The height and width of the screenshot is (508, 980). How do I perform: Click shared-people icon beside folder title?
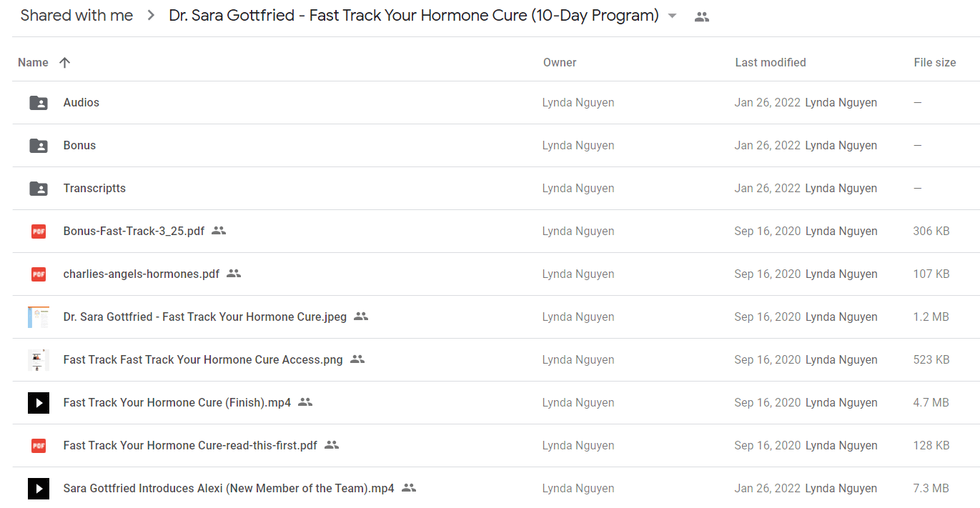702,16
